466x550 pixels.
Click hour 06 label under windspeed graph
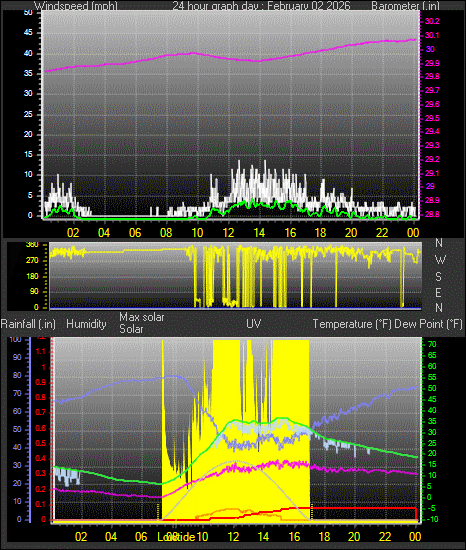tap(135, 233)
